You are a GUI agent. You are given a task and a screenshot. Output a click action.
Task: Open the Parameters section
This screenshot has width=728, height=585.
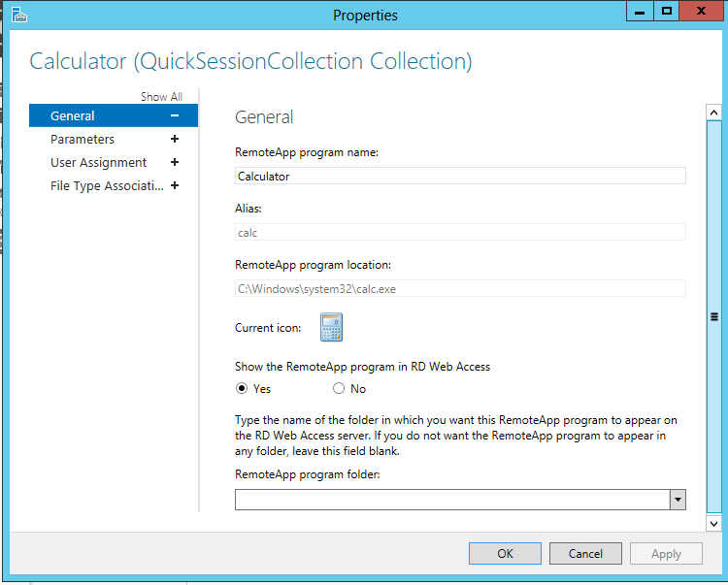(x=83, y=139)
